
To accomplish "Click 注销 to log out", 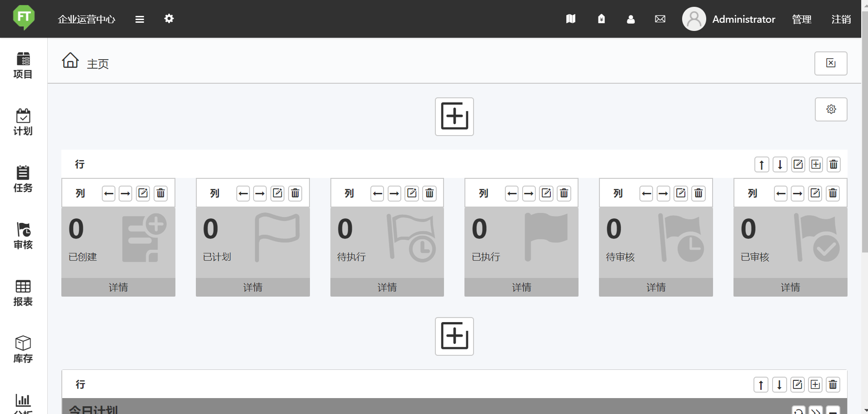I will pos(841,19).
